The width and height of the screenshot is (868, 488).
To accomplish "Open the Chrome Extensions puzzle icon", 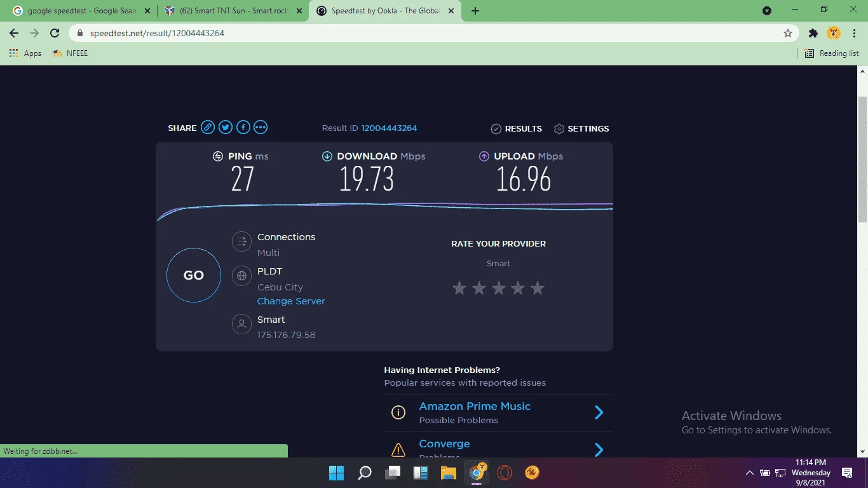I will pos(813,33).
